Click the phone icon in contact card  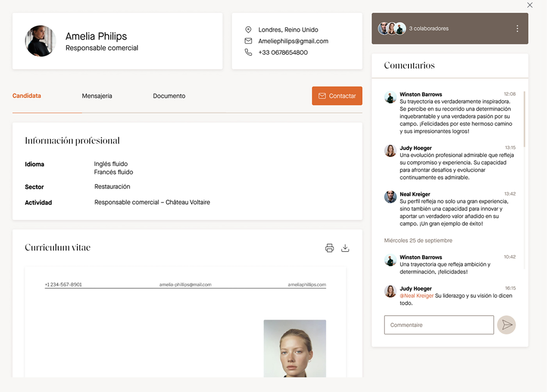point(249,52)
